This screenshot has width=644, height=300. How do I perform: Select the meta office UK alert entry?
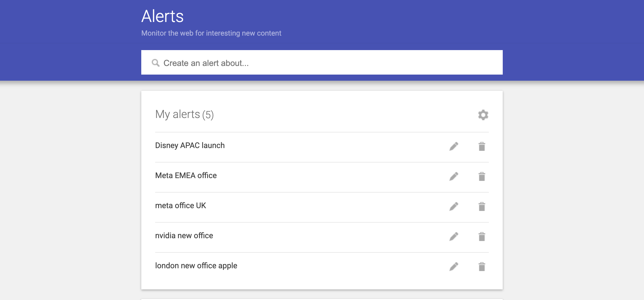click(181, 205)
